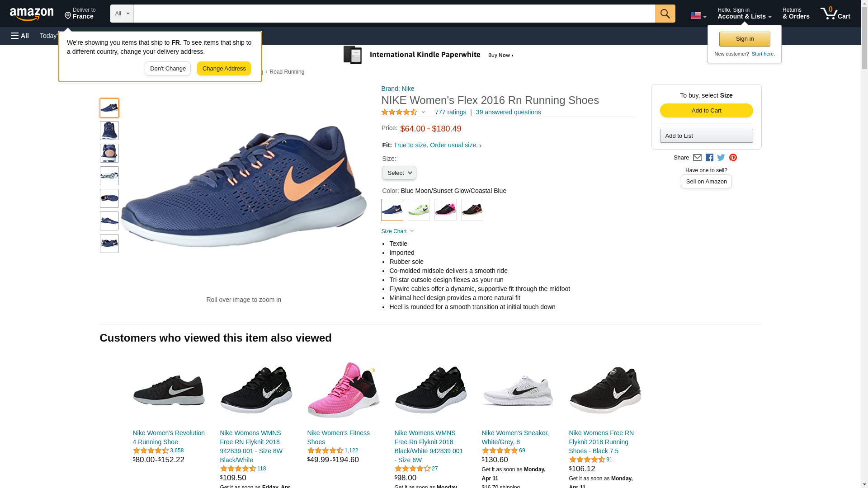Share via email envelope icon
Image resolution: width=868 pixels, height=488 pixels.
pos(697,158)
